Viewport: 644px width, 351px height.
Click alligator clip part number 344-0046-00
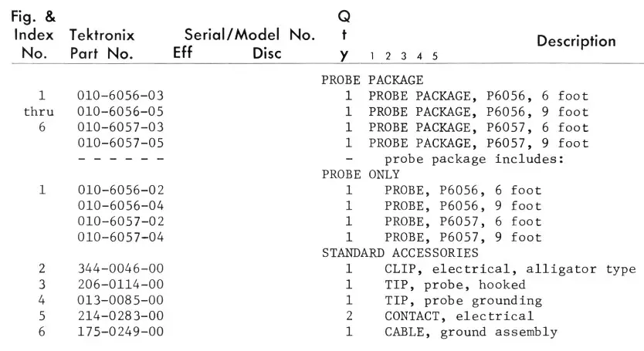coord(121,268)
